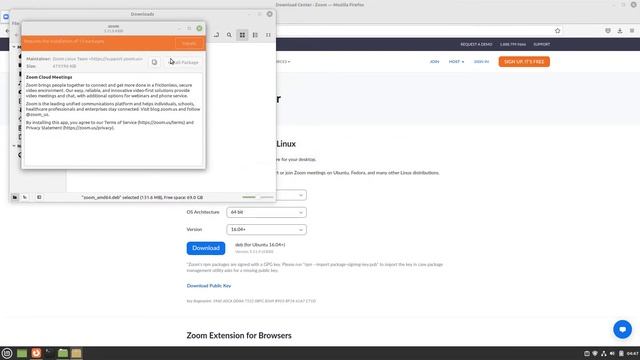Expand the HOST dropdown menu
Image resolution: width=640 pixels, height=360 pixels.
tap(456, 62)
